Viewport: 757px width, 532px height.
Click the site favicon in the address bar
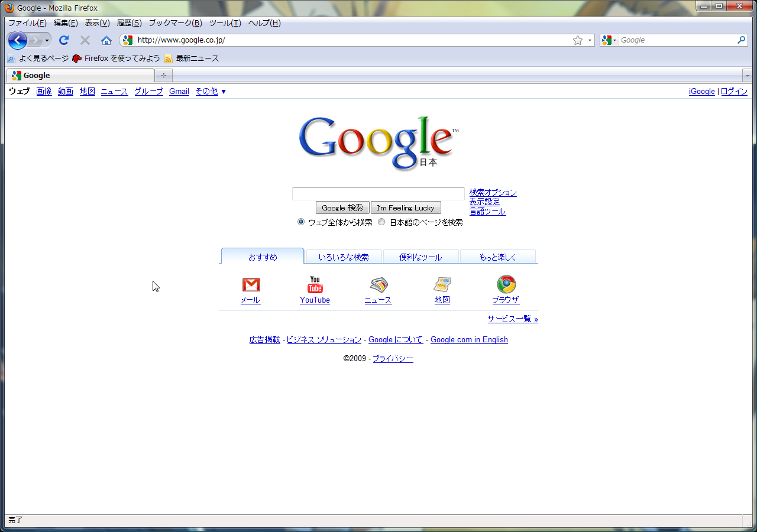pos(128,40)
